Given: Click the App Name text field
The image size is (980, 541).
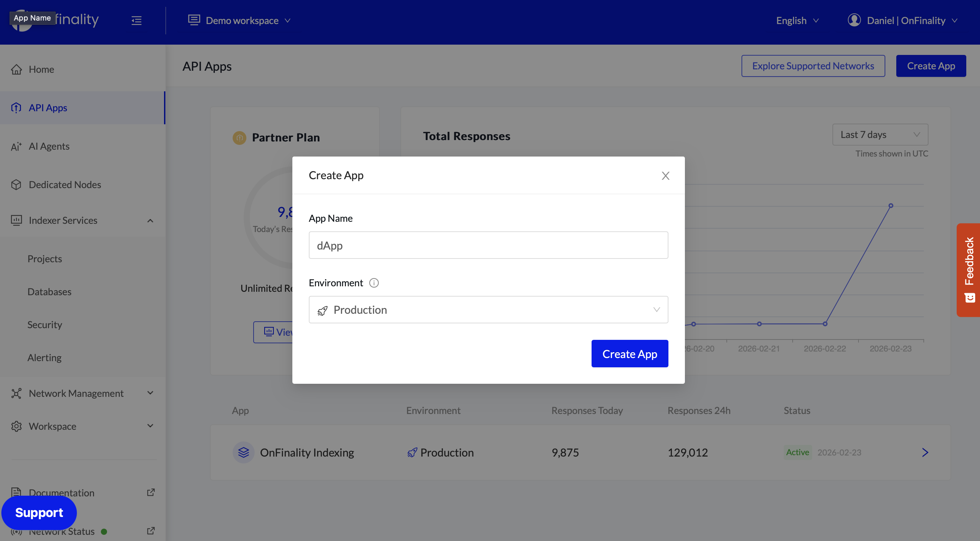Looking at the screenshot, I should (488, 245).
